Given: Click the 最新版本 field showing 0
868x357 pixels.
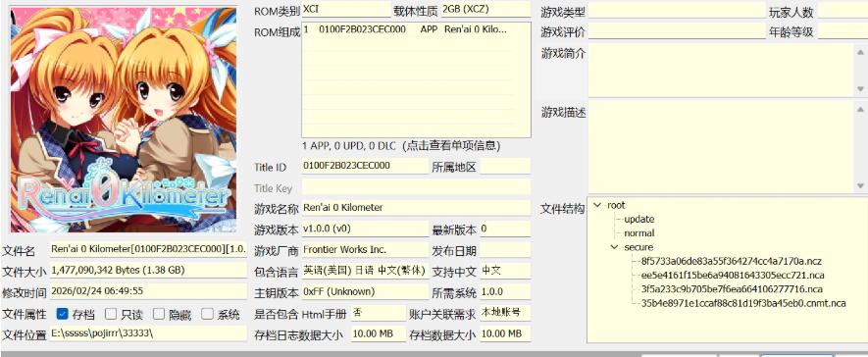Looking at the screenshot, I should [x=505, y=229].
